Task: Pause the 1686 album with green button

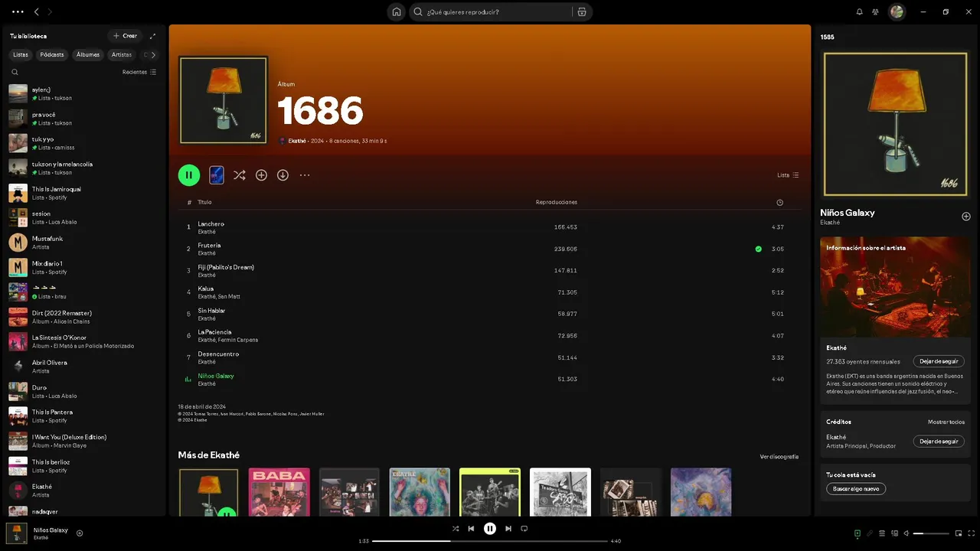Action: point(189,175)
